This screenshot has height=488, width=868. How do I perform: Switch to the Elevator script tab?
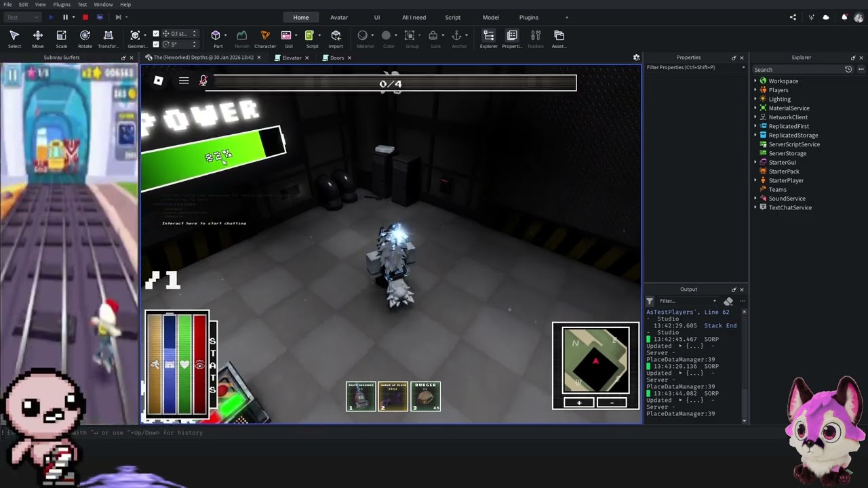click(292, 58)
